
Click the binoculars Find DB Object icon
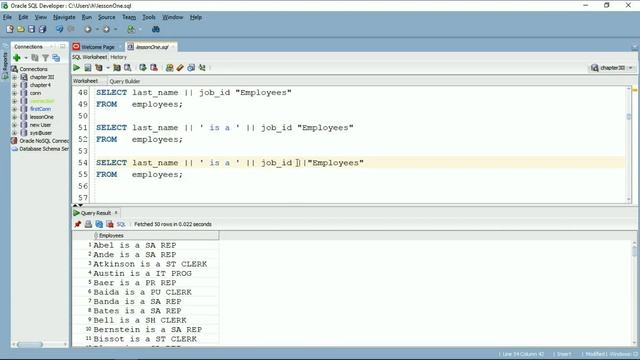[156, 29]
